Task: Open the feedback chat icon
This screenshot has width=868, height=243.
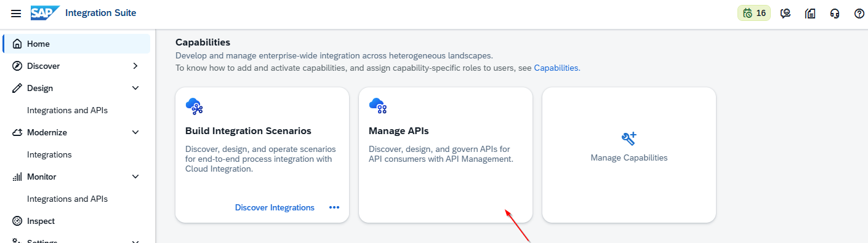Action: [x=786, y=14]
